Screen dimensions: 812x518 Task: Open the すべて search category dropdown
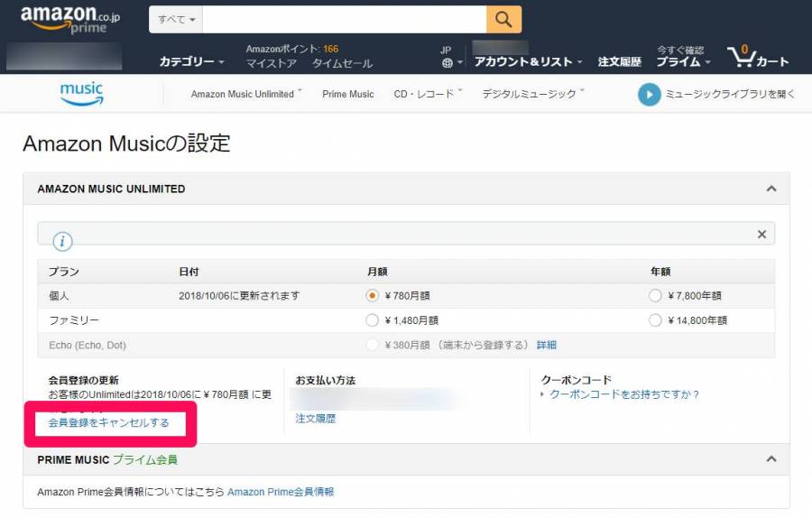point(176,20)
